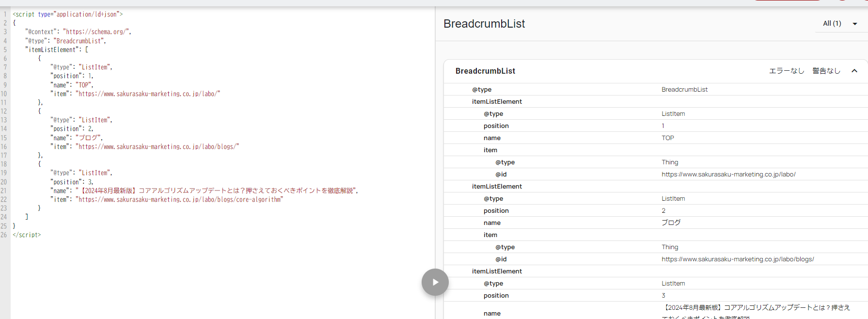Image resolution: width=868 pixels, height=319 pixels.
Task: Open the labo/ URL in results
Action: click(x=728, y=174)
